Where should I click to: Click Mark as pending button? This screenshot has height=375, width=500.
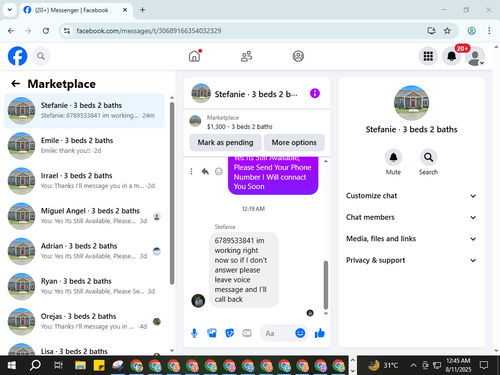click(x=225, y=142)
